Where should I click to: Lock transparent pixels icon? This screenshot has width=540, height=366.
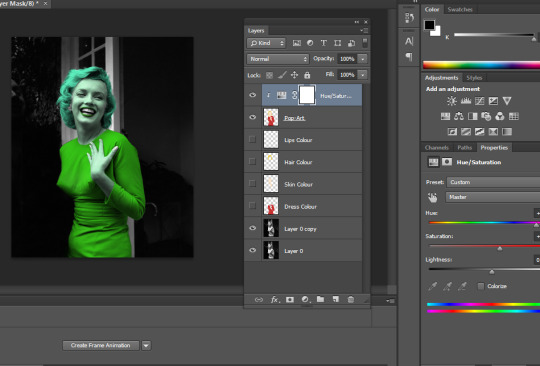(x=269, y=75)
